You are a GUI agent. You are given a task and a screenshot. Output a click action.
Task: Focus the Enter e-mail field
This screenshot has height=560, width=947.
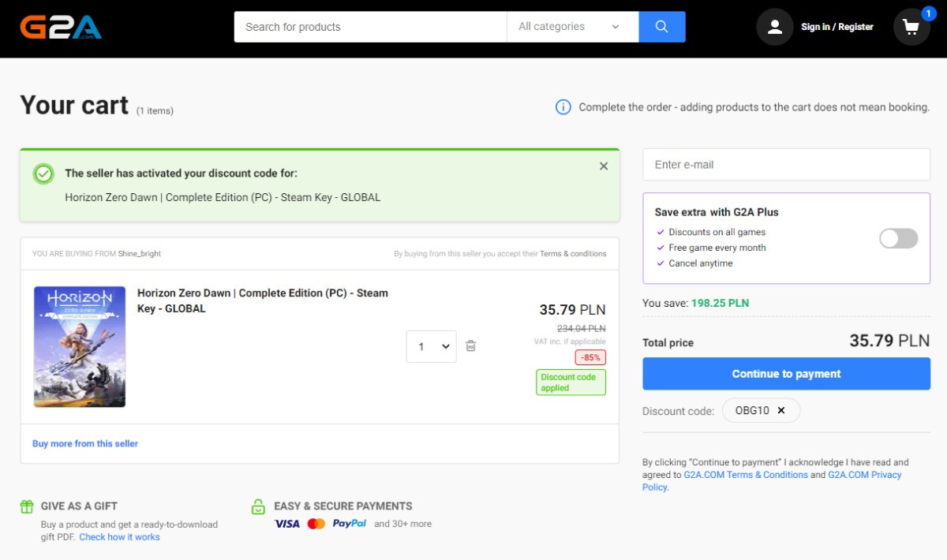click(787, 165)
